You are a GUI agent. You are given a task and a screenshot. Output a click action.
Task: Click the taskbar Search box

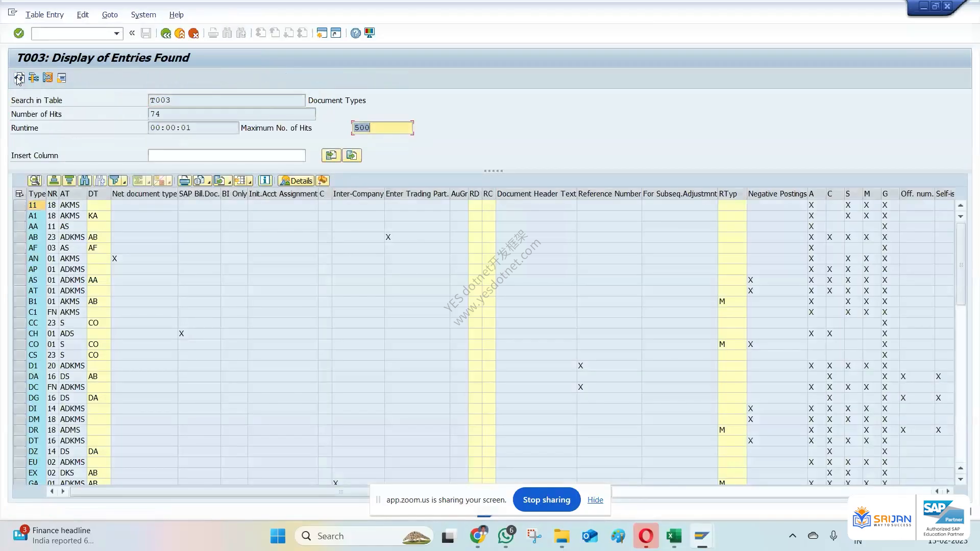tap(364, 536)
